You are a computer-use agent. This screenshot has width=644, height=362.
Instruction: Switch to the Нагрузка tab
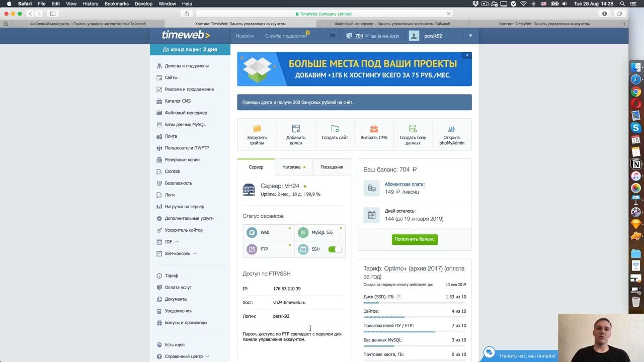pyautogui.click(x=294, y=167)
